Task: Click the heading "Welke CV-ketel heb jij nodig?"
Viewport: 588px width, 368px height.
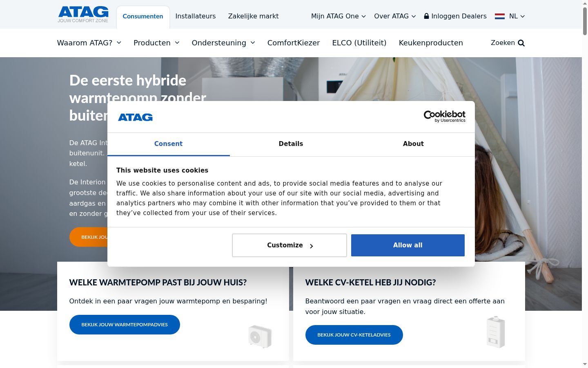Action: point(370,283)
